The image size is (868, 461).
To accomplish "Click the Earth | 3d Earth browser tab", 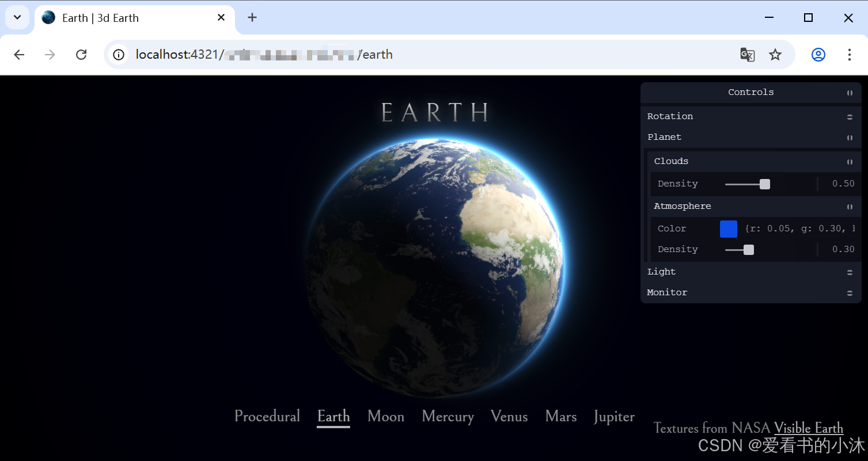I will [x=135, y=18].
